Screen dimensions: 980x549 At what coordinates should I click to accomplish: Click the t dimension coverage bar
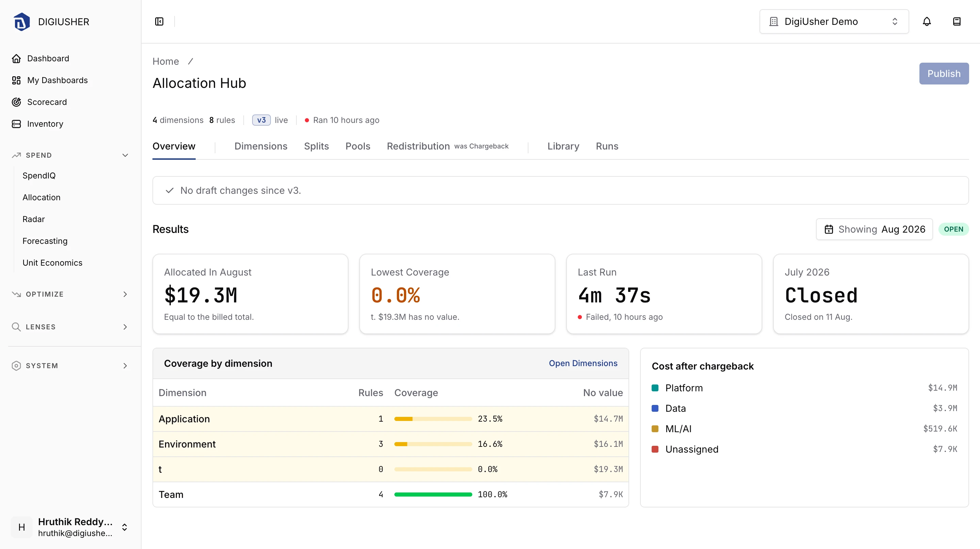pos(433,469)
